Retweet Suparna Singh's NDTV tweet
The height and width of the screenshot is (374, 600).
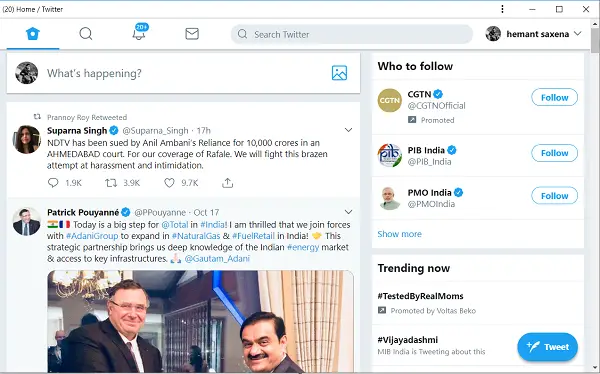(111, 183)
